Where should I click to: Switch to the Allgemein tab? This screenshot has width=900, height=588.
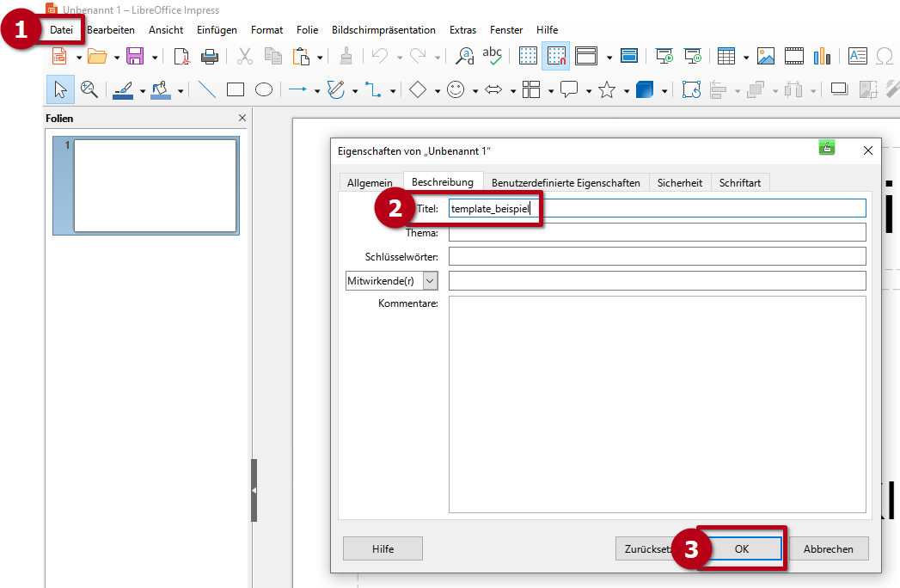click(370, 182)
